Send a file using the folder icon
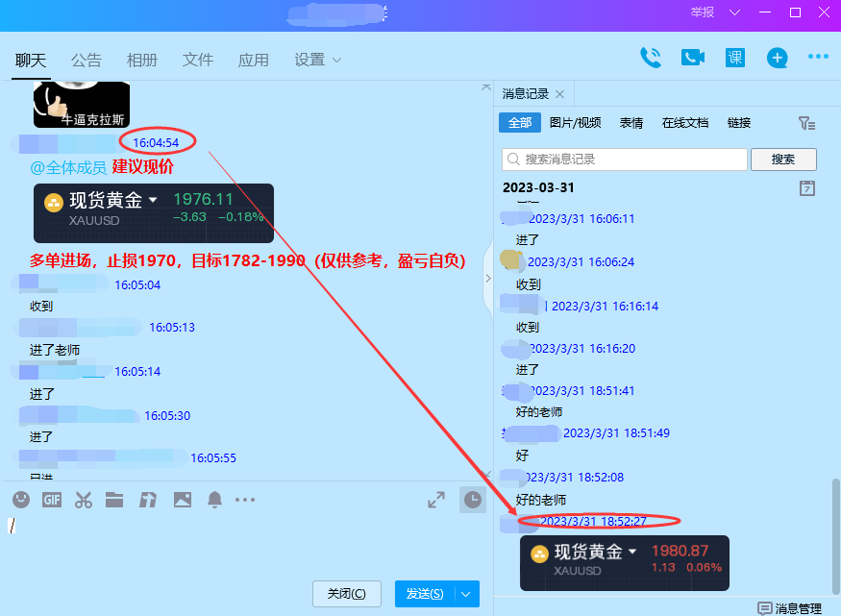This screenshot has width=841, height=616. (x=114, y=500)
